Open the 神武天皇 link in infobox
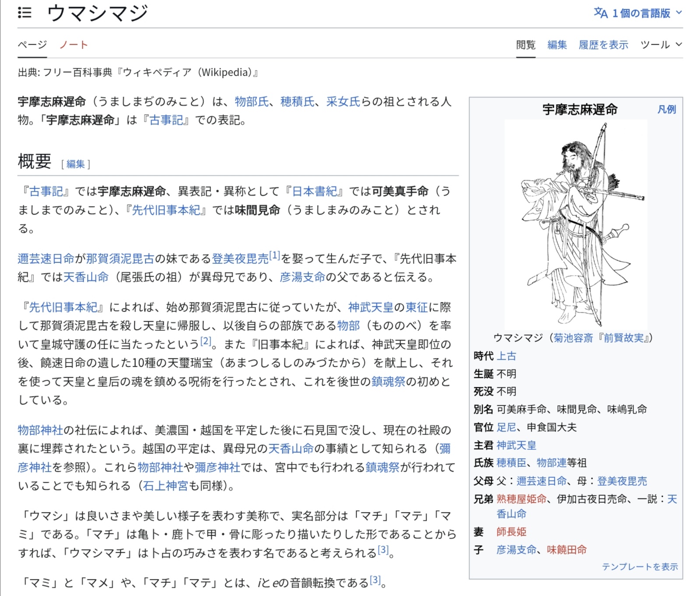700x596 pixels. pos(516,445)
